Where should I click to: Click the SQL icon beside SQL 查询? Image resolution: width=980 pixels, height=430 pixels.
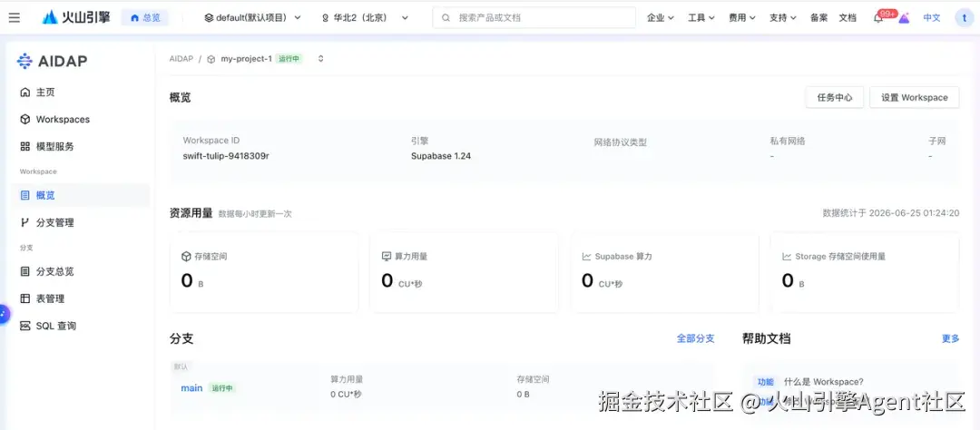25,326
